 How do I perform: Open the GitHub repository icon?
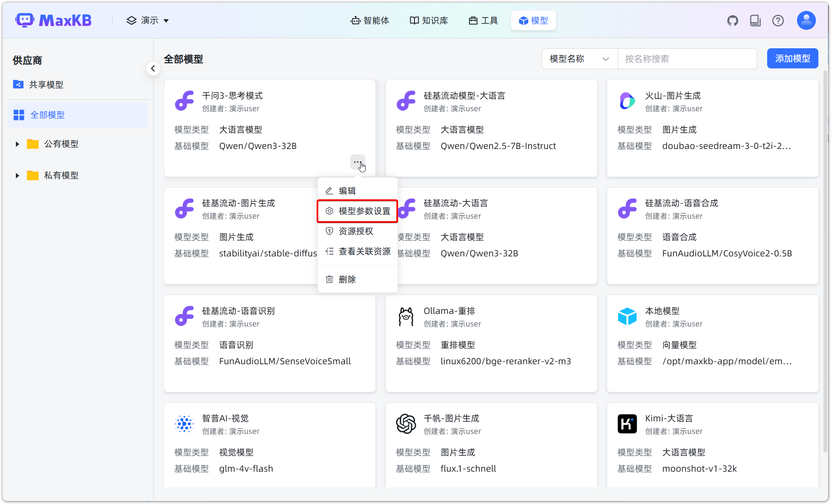click(x=733, y=20)
